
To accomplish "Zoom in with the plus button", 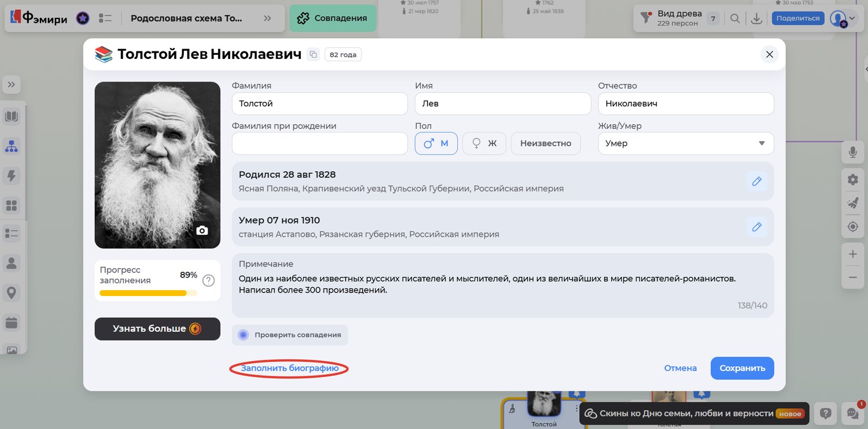I will coord(852,254).
